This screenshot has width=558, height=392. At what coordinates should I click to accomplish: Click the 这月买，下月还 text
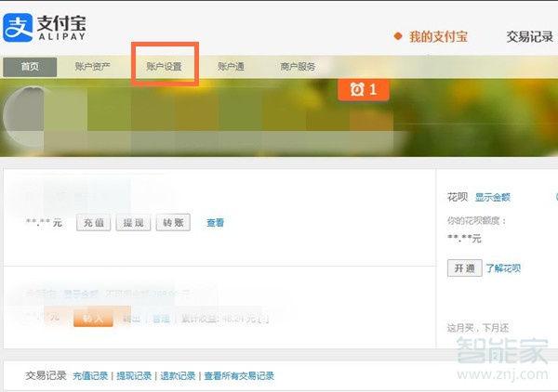[478, 328]
